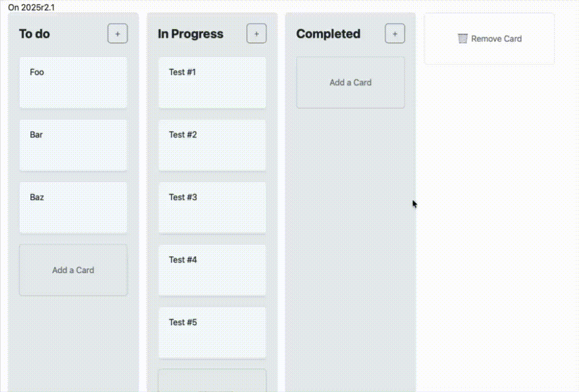
Task: Click the Completed column heading
Action: (328, 34)
